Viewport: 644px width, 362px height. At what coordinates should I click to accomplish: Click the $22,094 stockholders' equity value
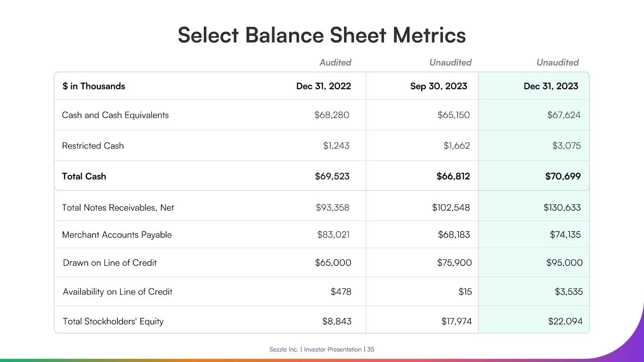point(565,321)
